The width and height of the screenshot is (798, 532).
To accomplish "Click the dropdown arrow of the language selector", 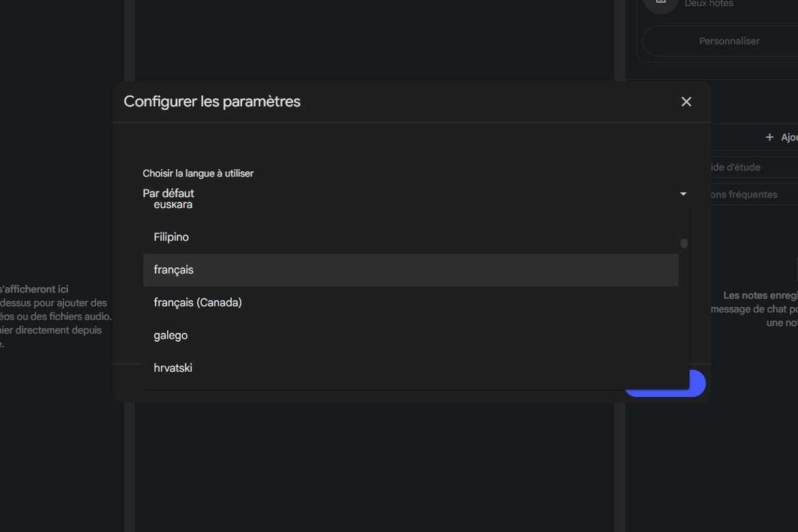I will [x=683, y=194].
